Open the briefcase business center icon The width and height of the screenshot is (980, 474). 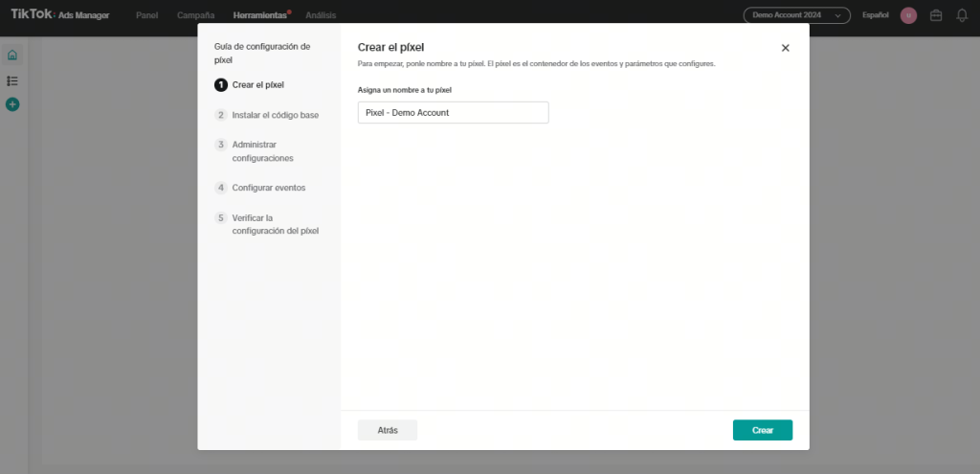(x=936, y=15)
